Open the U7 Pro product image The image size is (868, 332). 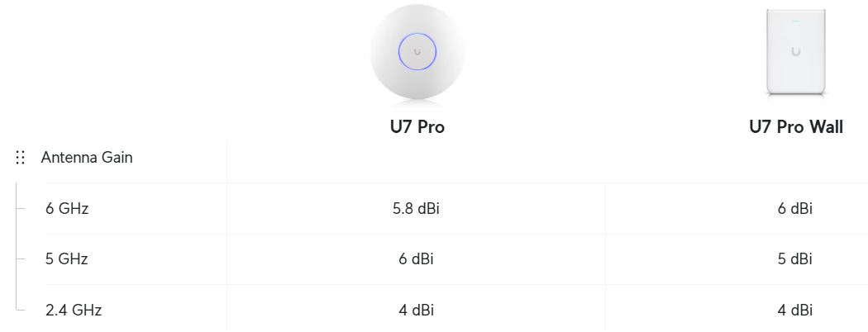(x=417, y=52)
